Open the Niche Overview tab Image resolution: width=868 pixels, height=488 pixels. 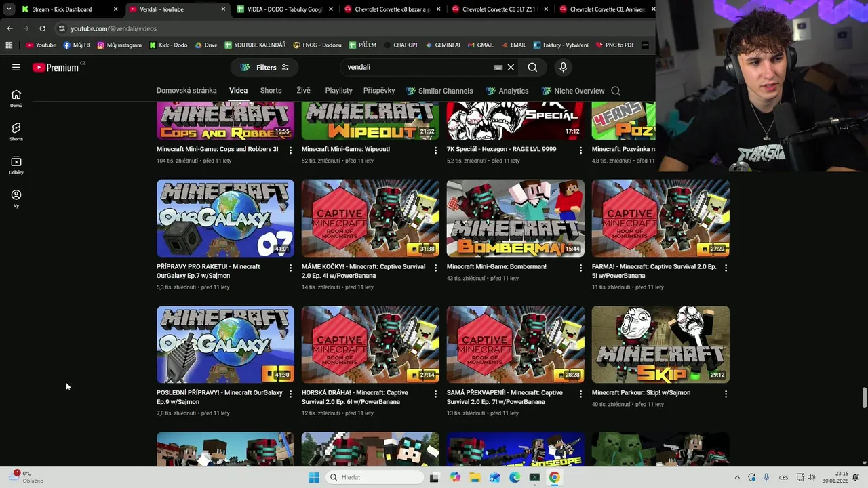[573, 91]
